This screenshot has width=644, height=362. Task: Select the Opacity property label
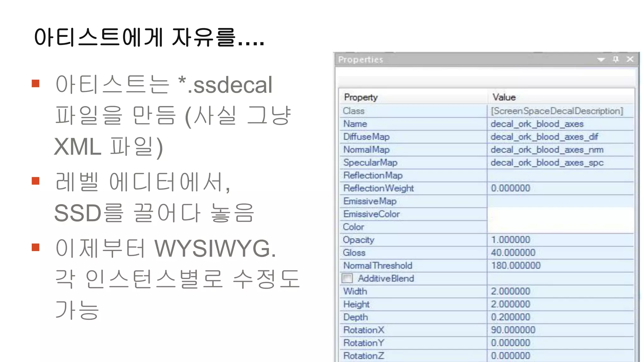(x=358, y=240)
